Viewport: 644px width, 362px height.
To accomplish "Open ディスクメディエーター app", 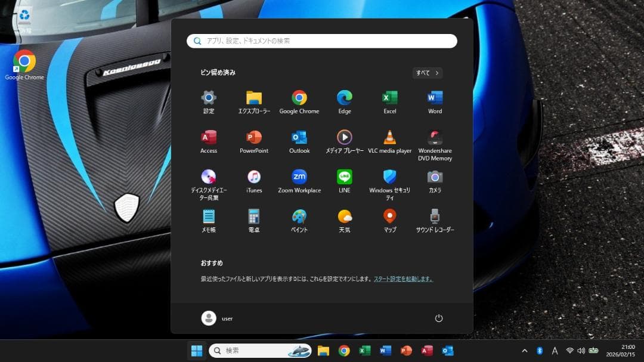I will click(x=209, y=185).
